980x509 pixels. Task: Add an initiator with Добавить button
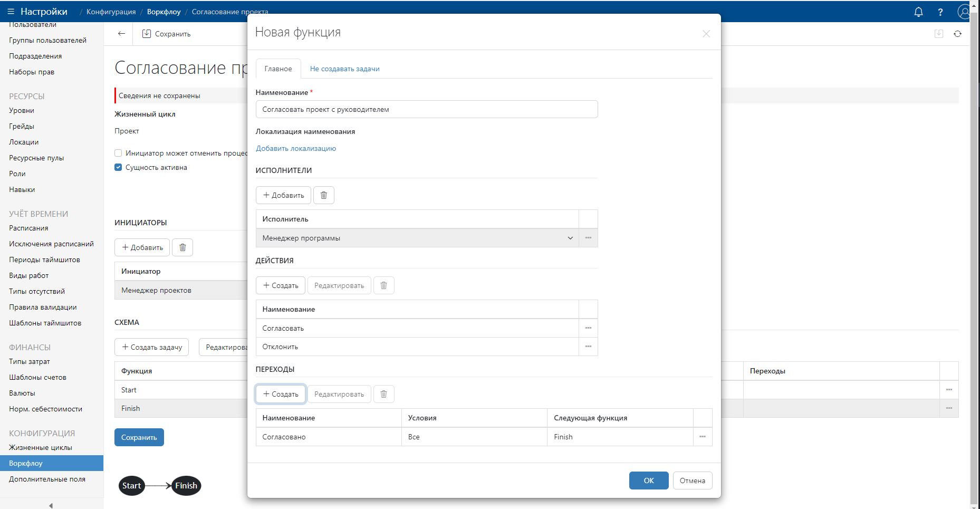(x=142, y=247)
